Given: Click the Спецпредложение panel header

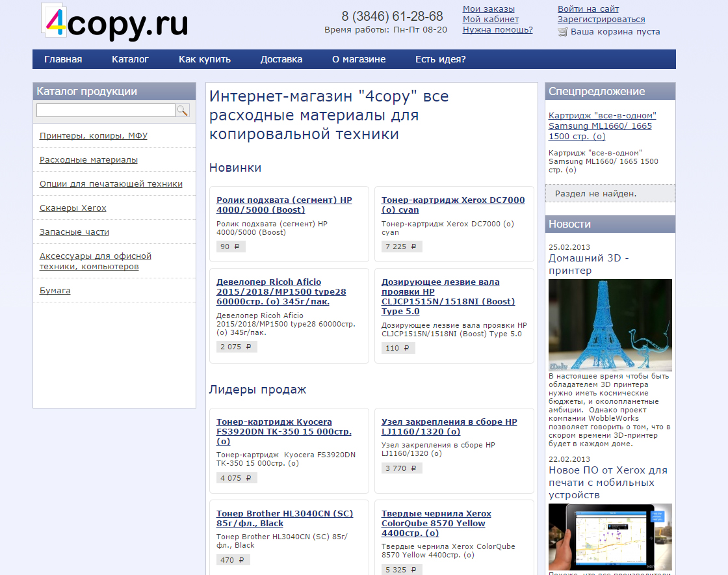Looking at the screenshot, I should [x=610, y=92].
